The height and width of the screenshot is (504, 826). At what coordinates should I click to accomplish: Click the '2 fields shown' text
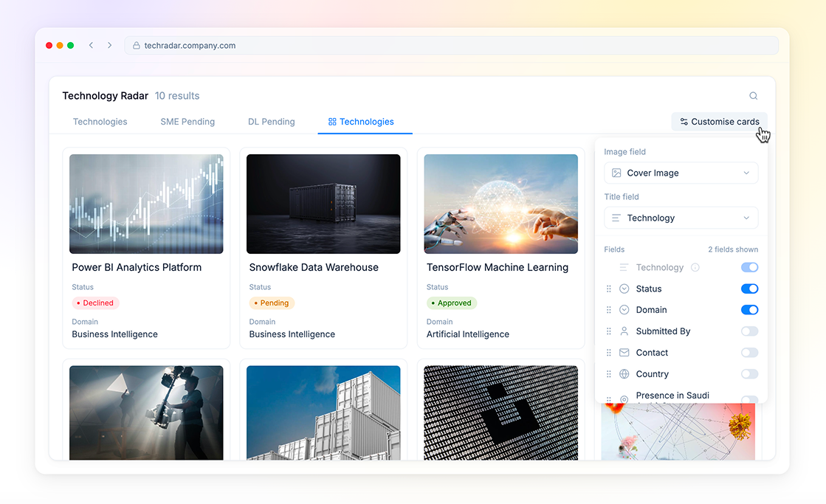[x=733, y=249]
